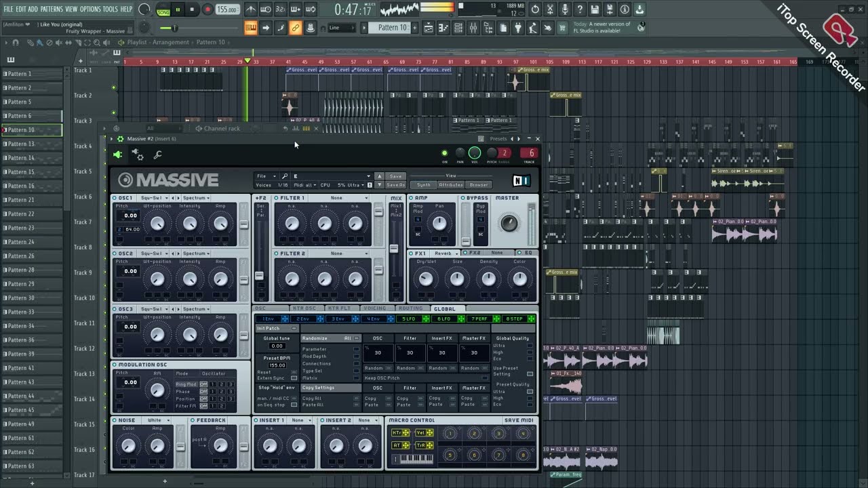Click the SAVE MIDI button

(x=519, y=420)
